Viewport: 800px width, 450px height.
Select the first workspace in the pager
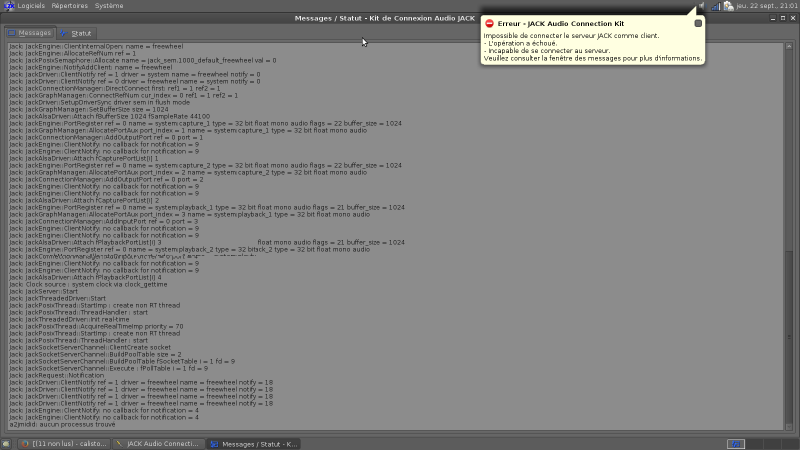pos(736,444)
